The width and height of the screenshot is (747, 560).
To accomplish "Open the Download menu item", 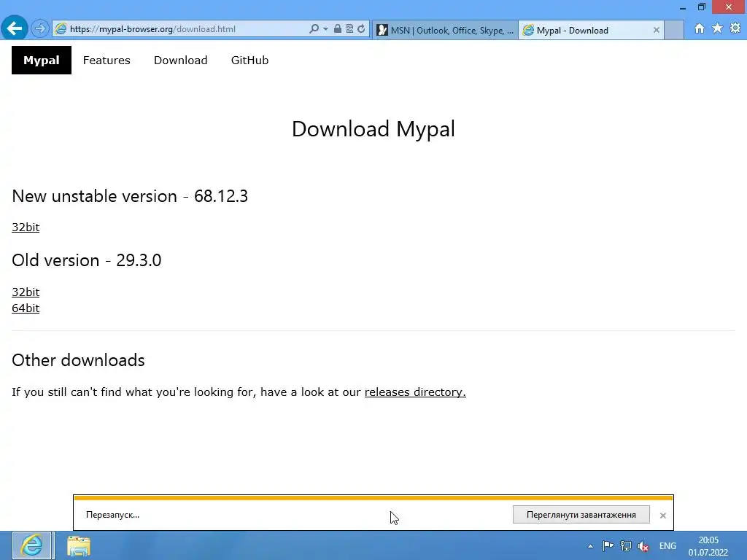I will click(x=181, y=60).
